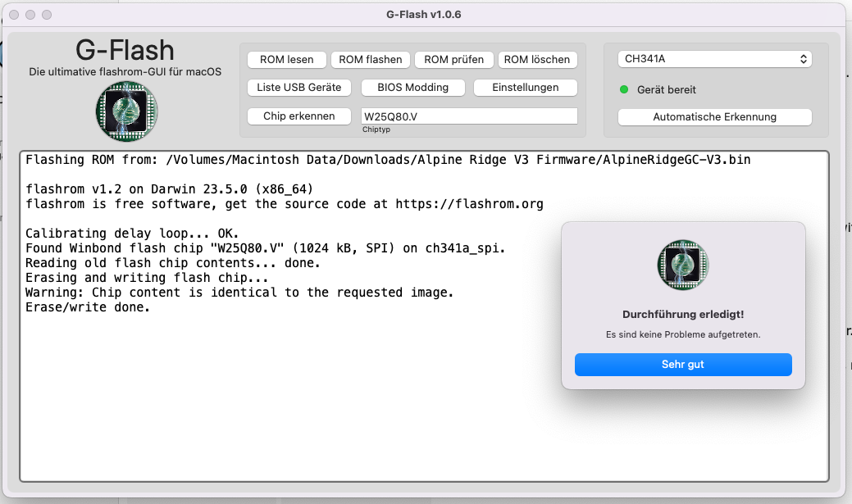Viewport: 852px width, 504px height.
Task: Select the 'Erase/write done.' log line
Action: (88, 307)
